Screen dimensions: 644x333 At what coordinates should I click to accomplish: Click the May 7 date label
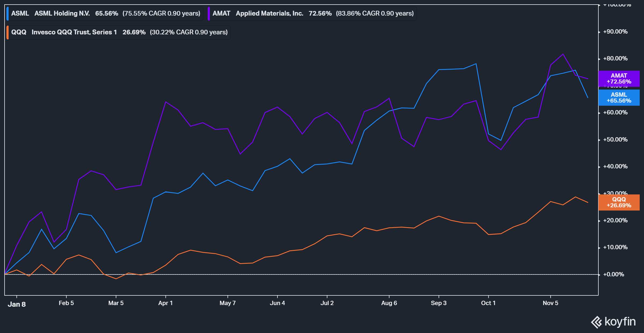point(228,303)
